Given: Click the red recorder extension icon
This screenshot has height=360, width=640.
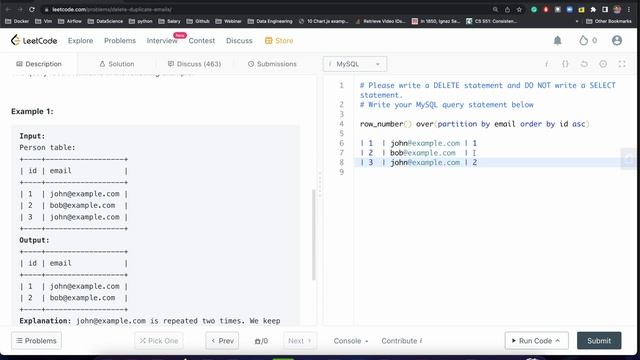Looking at the screenshot, I should 545,9.
